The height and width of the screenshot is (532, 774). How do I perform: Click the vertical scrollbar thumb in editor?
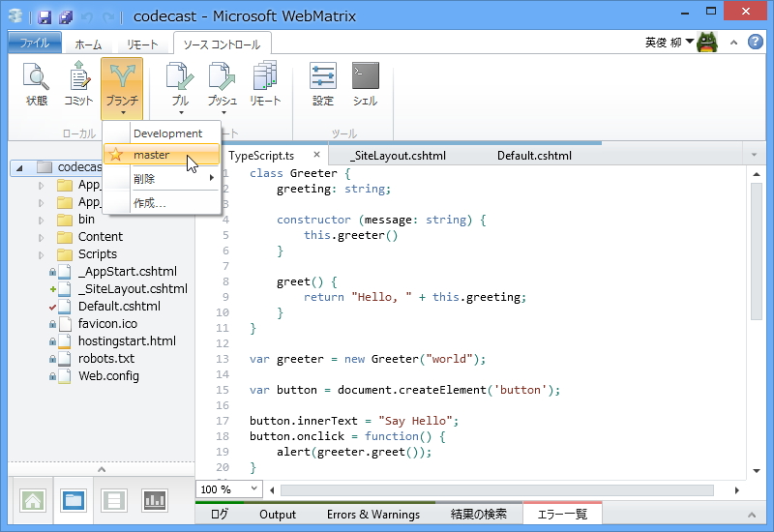pyautogui.click(x=757, y=251)
